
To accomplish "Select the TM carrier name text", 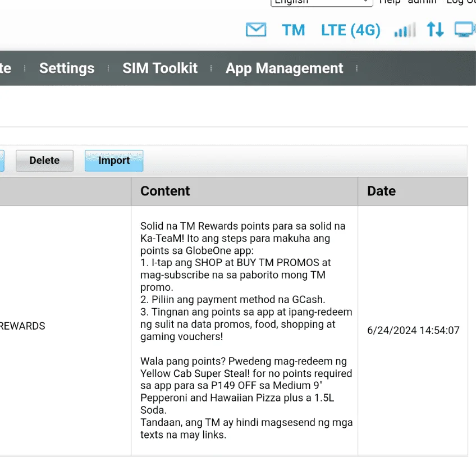I will point(293,30).
